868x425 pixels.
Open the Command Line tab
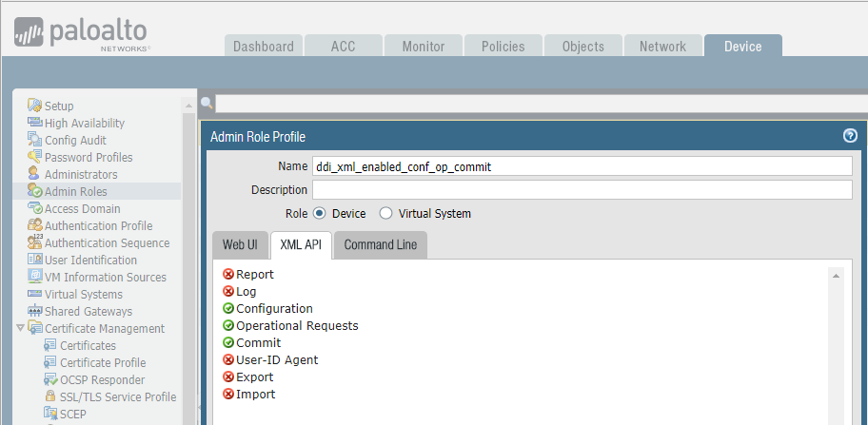tap(381, 245)
